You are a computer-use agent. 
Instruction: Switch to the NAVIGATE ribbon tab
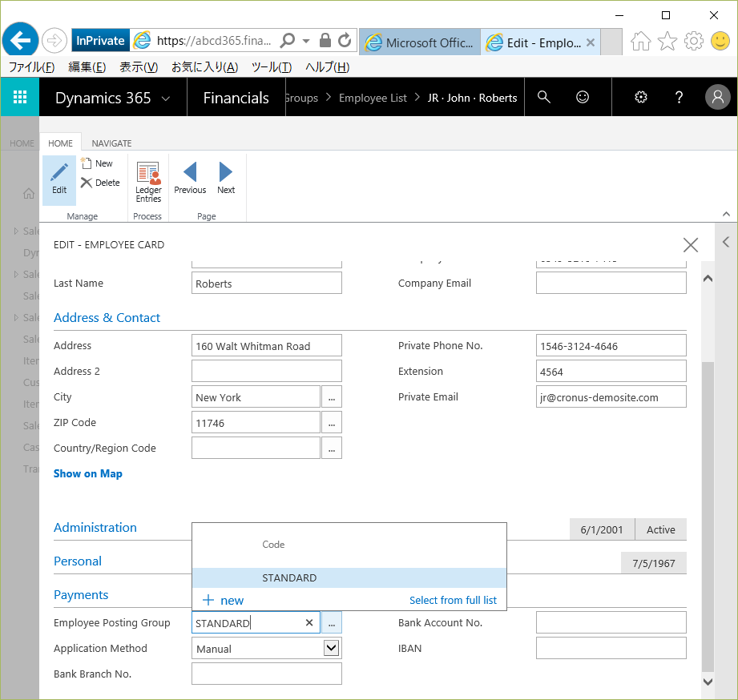point(111,143)
